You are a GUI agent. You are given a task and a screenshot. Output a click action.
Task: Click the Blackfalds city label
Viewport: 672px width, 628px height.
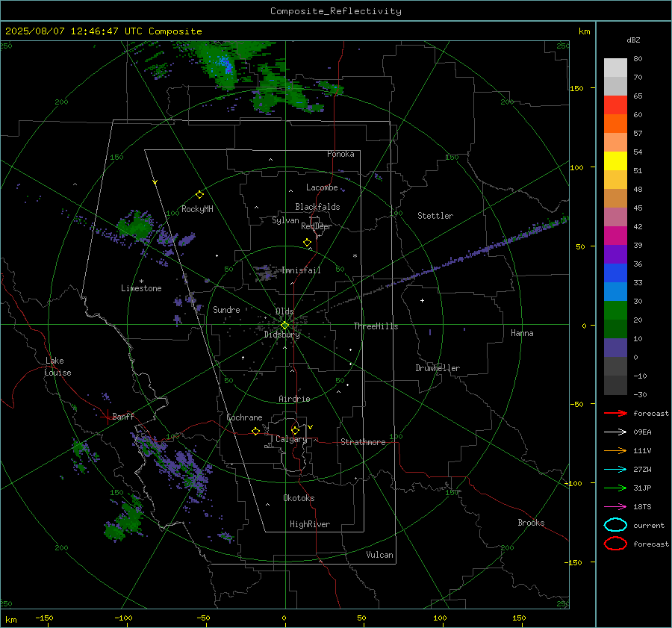[x=317, y=207]
